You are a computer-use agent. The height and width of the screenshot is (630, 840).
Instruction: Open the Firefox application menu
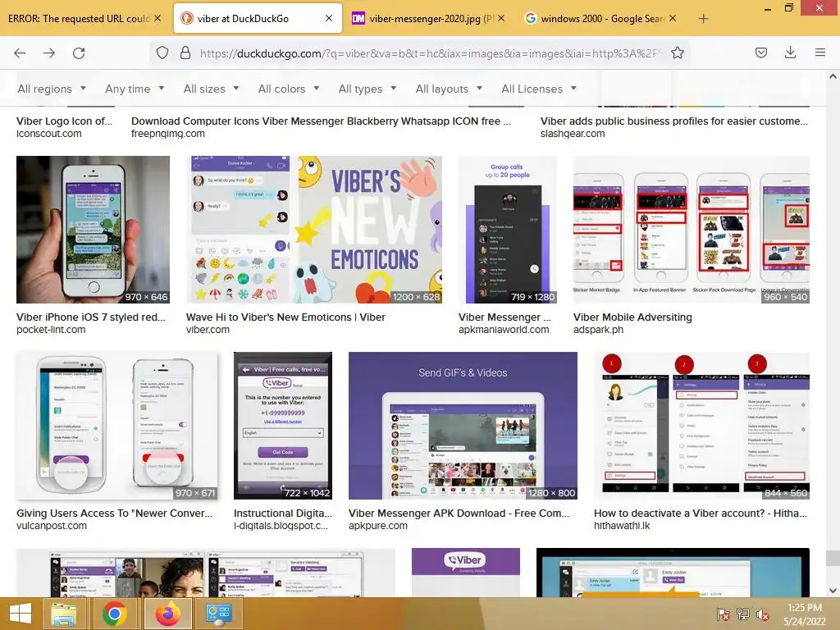(x=820, y=52)
